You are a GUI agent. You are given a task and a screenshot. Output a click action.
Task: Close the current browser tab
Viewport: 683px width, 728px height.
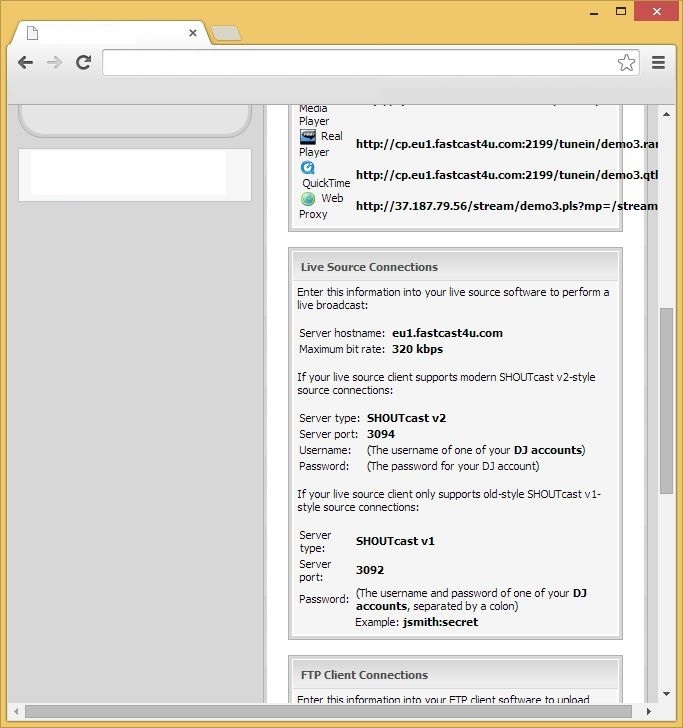click(x=193, y=33)
